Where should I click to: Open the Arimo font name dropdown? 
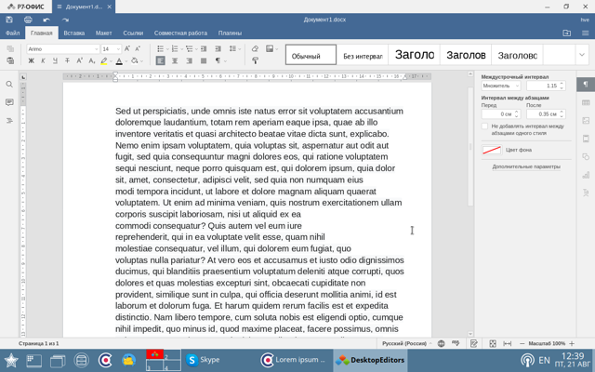[x=96, y=49]
